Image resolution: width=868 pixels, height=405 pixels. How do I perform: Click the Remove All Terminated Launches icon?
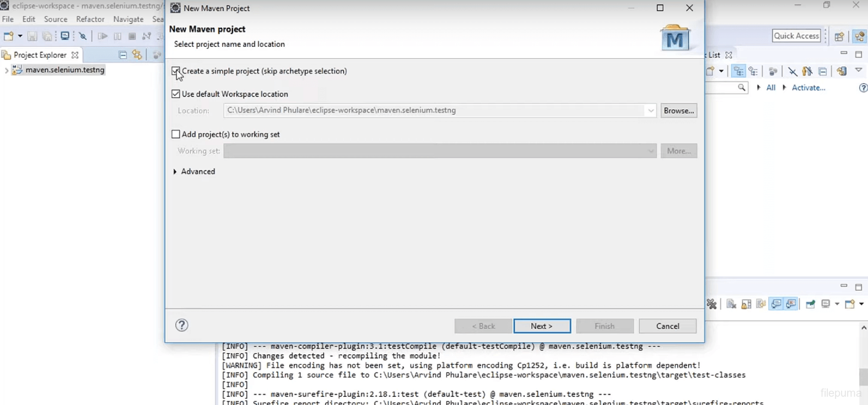pos(711,304)
